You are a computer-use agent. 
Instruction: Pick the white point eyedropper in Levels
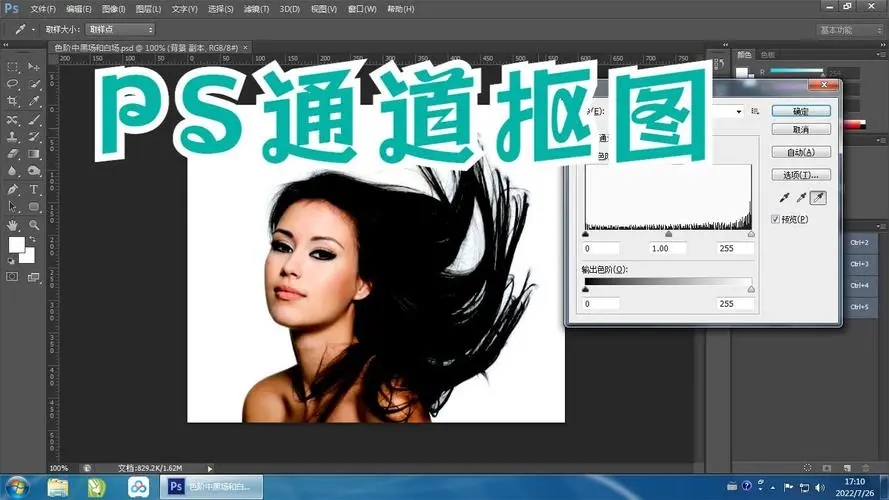point(817,198)
